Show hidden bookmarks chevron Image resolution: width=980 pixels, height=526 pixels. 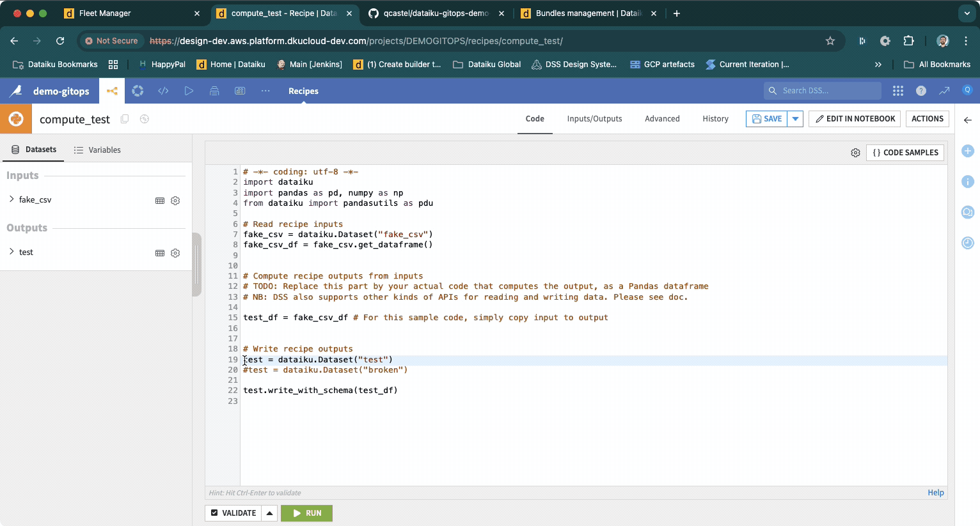click(878, 65)
